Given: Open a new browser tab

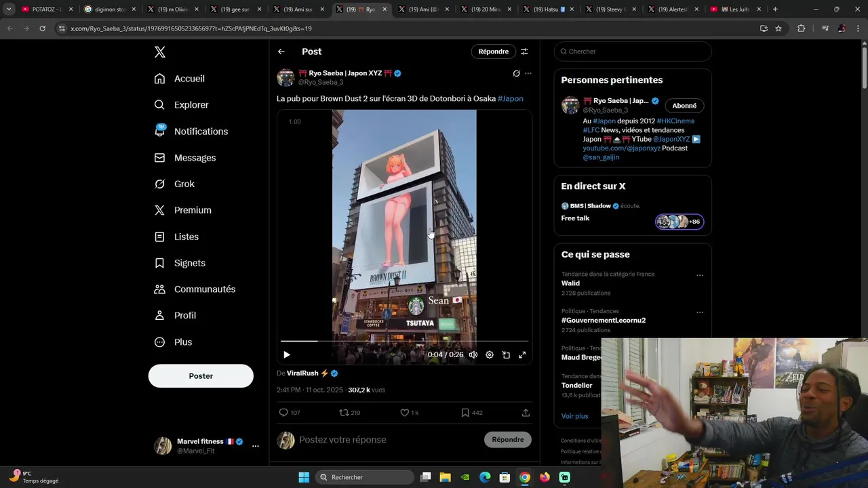Looking at the screenshot, I should pyautogui.click(x=775, y=9).
